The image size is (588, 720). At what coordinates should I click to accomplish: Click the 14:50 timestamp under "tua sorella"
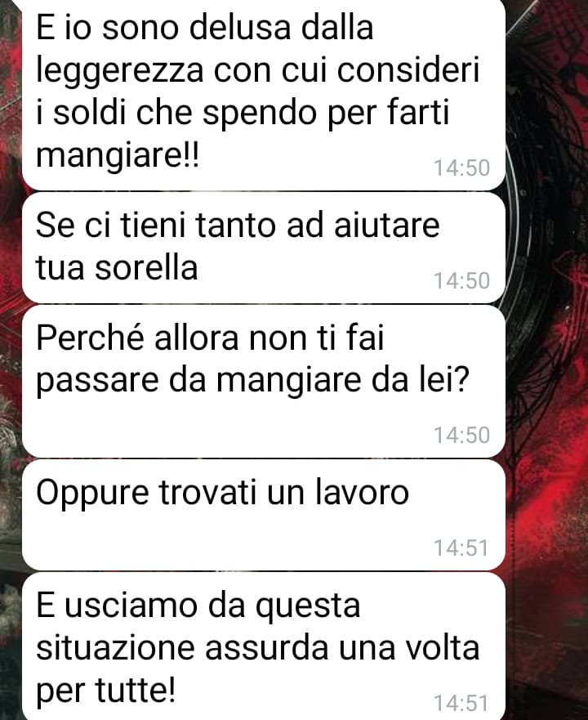pyautogui.click(x=461, y=281)
